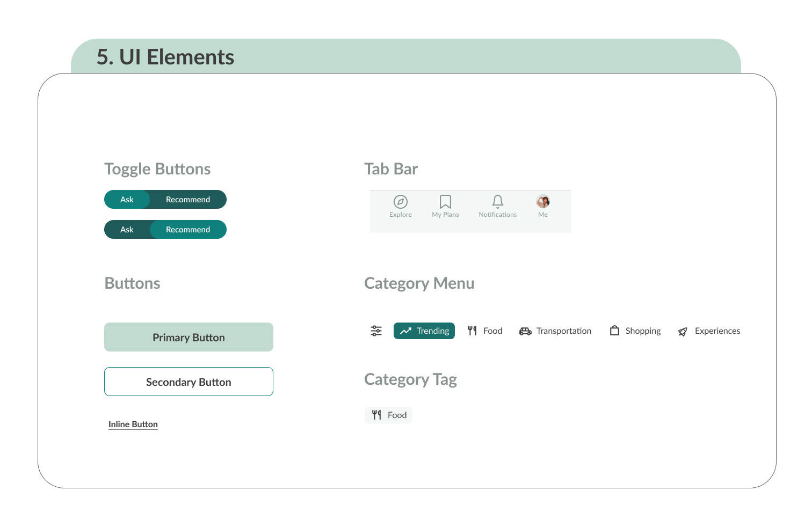Click the Category Menu heading

tap(419, 283)
